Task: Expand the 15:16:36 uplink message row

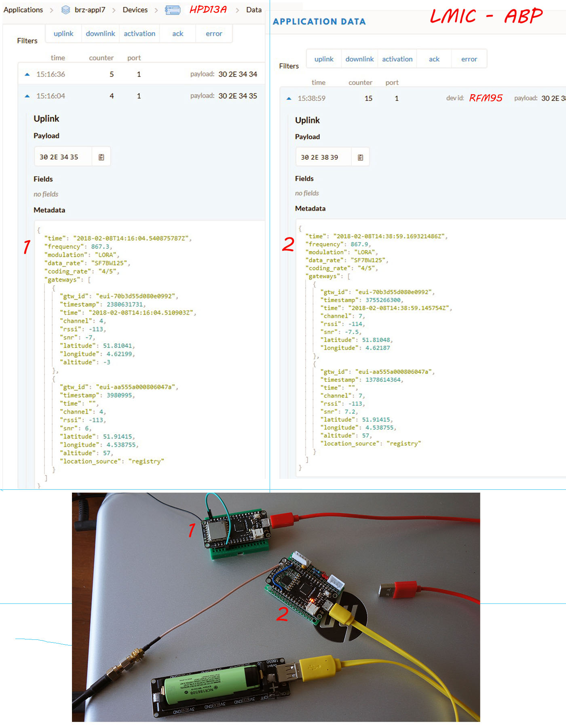Action: (x=27, y=74)
